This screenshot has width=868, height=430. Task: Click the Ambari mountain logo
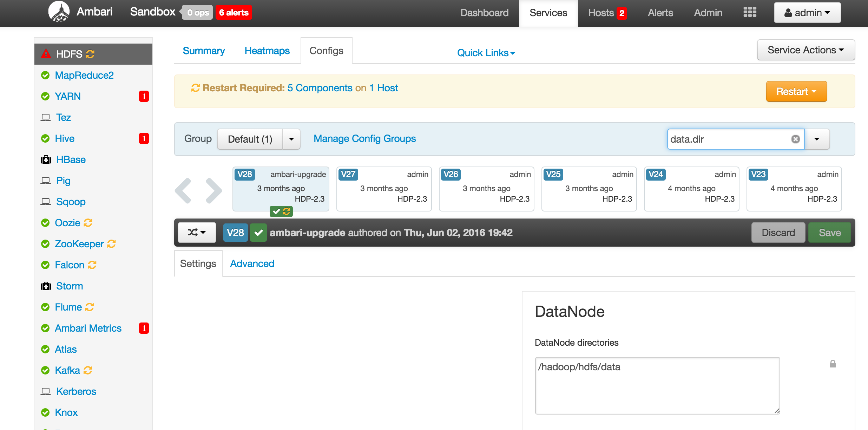[59, 12]
